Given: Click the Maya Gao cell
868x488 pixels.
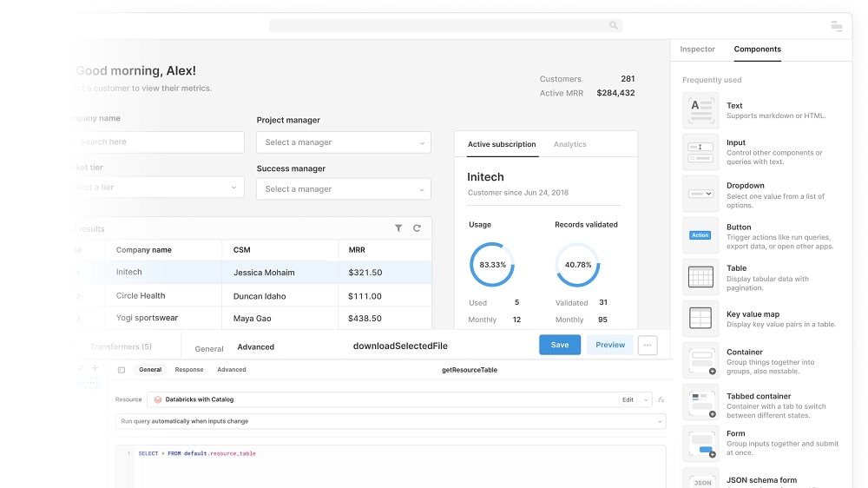Looking at the screenshot, I should (253, 319).
